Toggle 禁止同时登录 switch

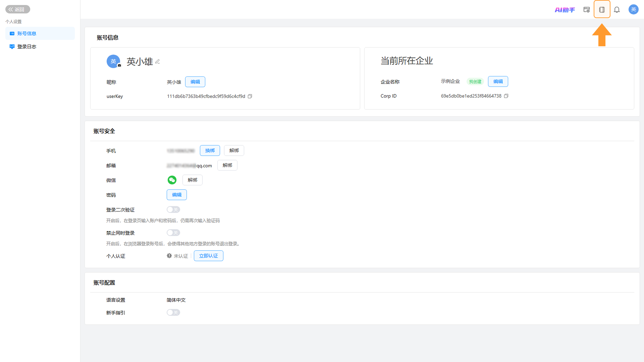pos(173,233)
